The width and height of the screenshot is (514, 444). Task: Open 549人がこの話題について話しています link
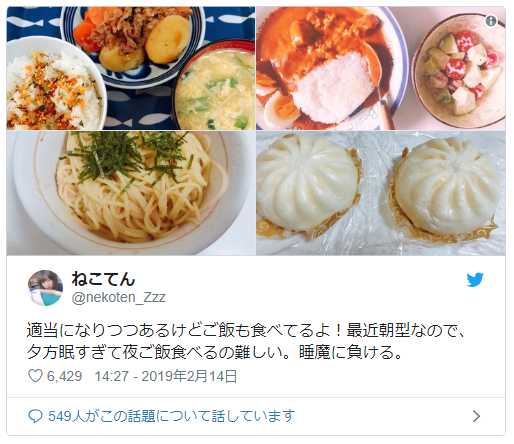(172, 416)
